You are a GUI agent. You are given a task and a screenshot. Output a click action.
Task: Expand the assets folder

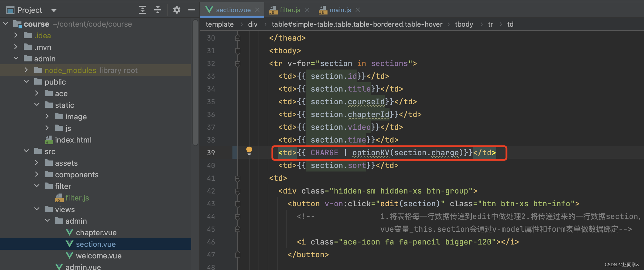click(x=37, y=163)
